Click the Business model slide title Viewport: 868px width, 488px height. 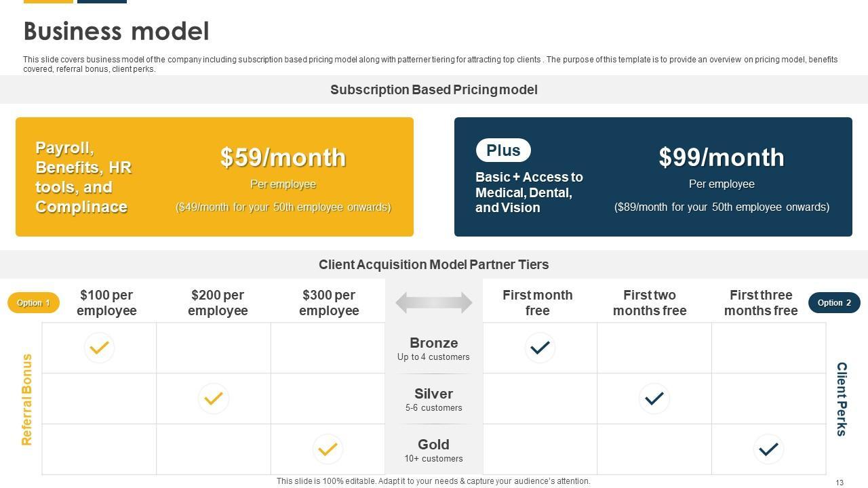(116, 31)
